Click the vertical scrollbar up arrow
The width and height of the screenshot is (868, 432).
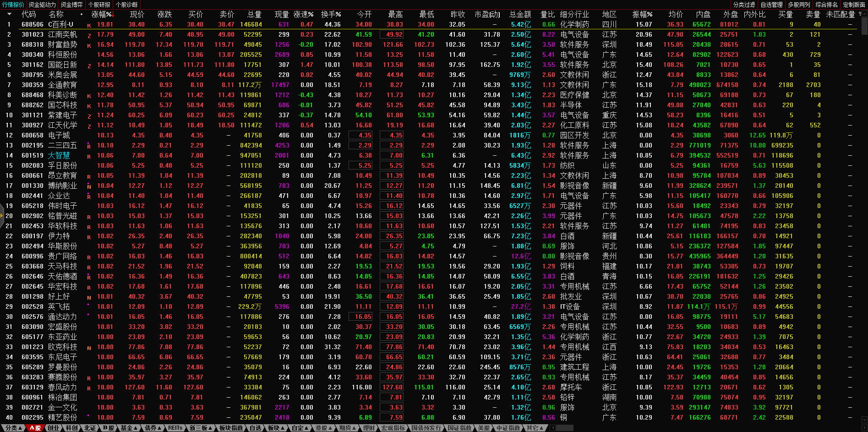tap(864, 14)
